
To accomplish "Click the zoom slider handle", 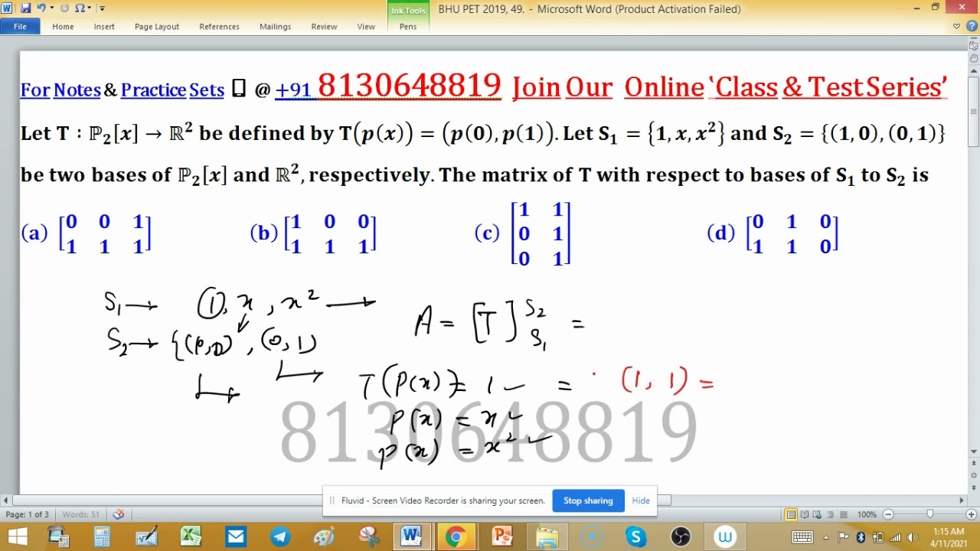I will [x=930, y=514].
